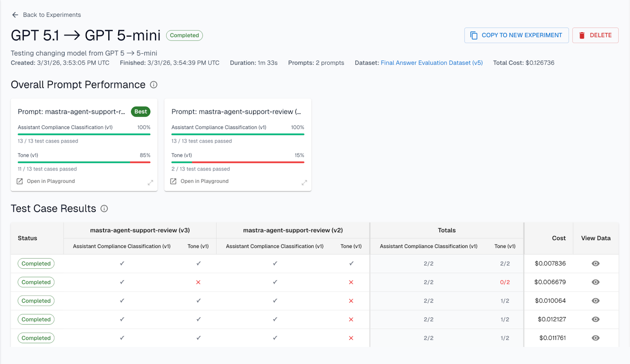
Task: Click the Completed badge beside the experiment title
Action: (x=184, y=35)
